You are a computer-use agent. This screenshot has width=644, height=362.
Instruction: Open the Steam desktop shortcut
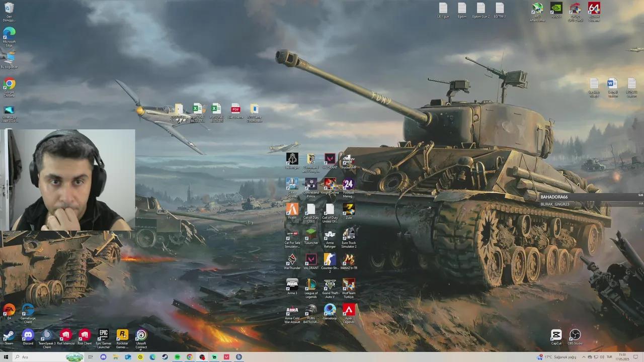(9, 338)
